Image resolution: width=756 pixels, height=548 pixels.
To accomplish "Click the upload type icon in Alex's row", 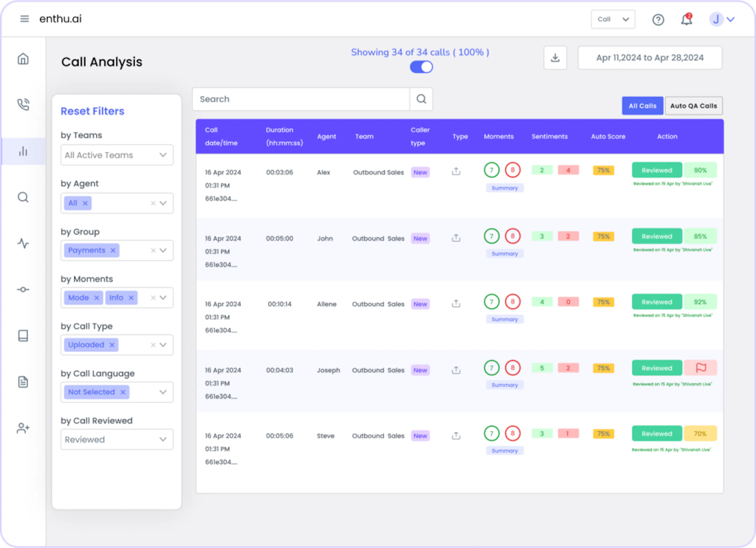I will point(456,171).
